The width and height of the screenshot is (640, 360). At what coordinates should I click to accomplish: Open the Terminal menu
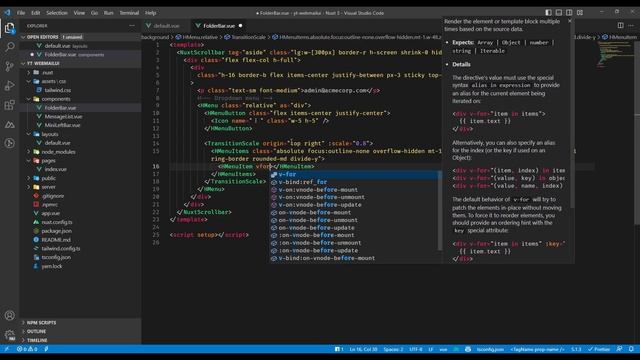click(x=129, y=13)
